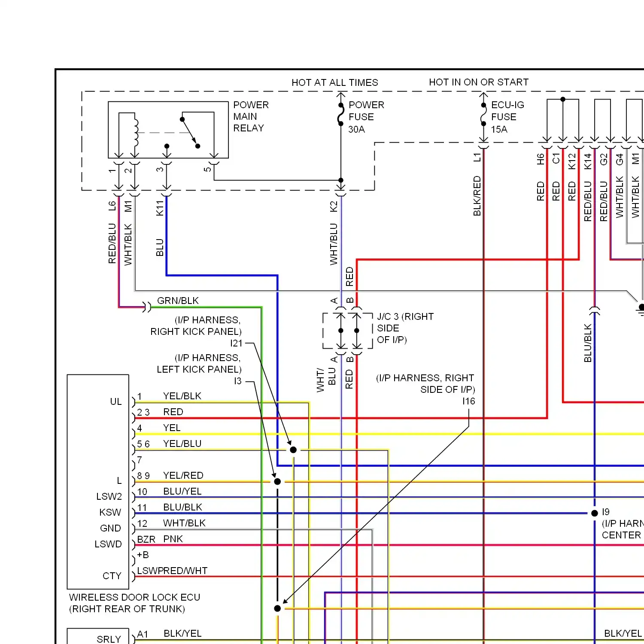Screen dimensions: 644x644
Task: Select the J/C 3 (RIGHT SIDE OF I/P) label
Action: tap(405, 328)
